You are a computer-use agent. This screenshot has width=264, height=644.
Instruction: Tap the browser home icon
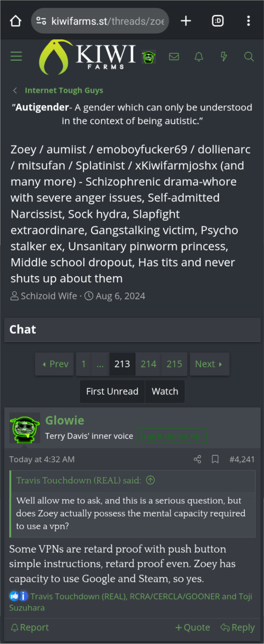pos(15,21)
